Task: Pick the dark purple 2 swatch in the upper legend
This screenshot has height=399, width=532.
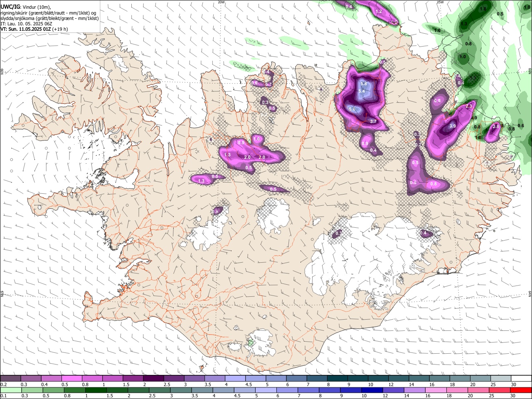Action: click(153, 379)
